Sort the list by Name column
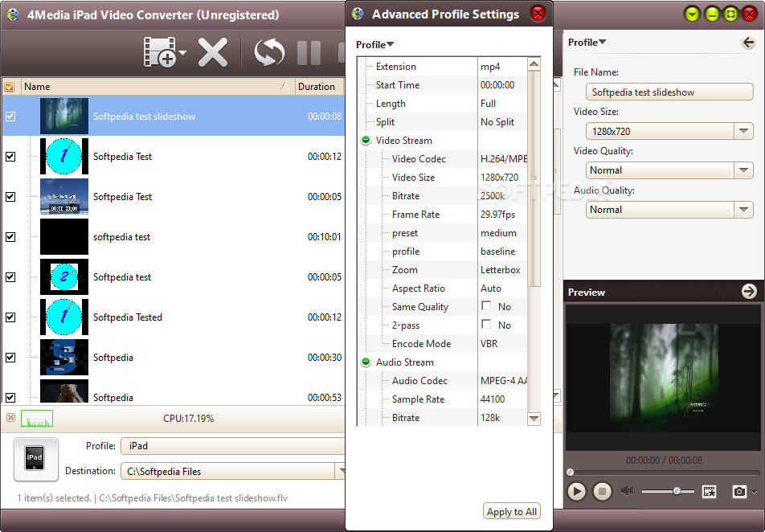 (157, 87)
